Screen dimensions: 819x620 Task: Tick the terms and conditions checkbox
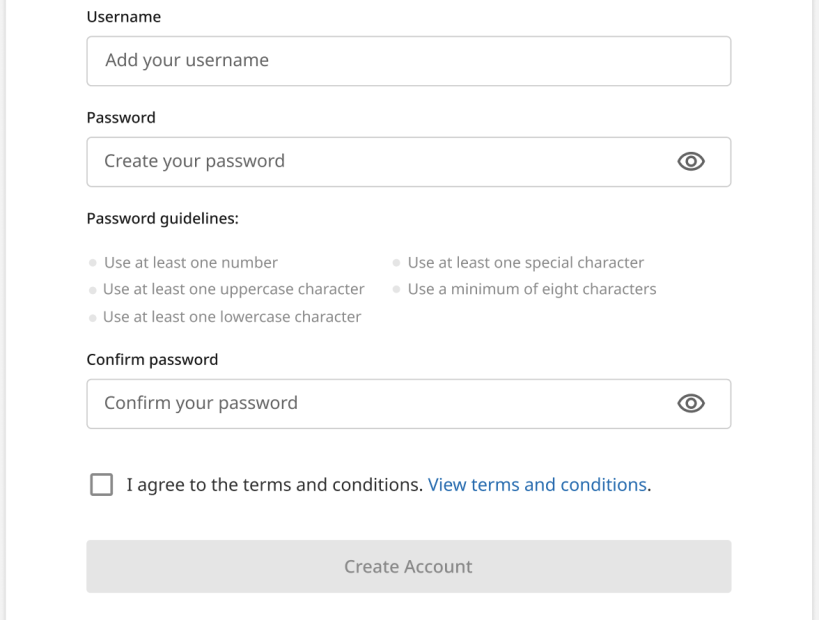(x=101, y=484)
